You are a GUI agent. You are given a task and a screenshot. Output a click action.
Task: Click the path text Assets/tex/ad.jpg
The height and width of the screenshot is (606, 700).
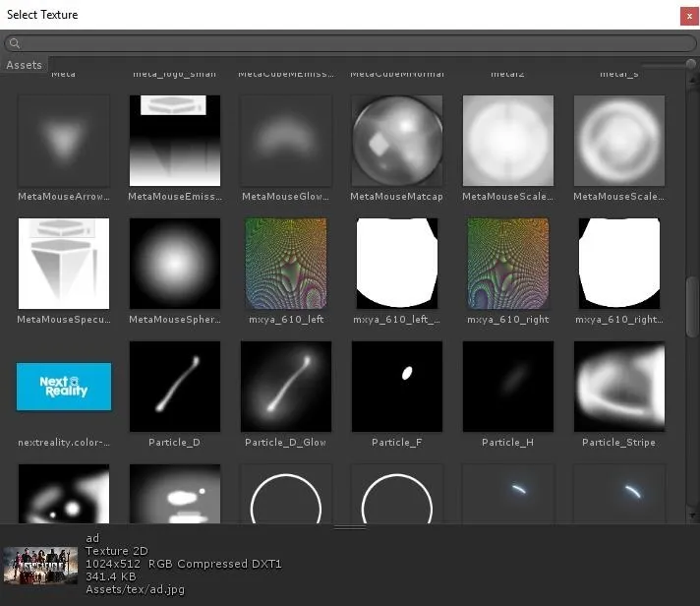(135, 589)
